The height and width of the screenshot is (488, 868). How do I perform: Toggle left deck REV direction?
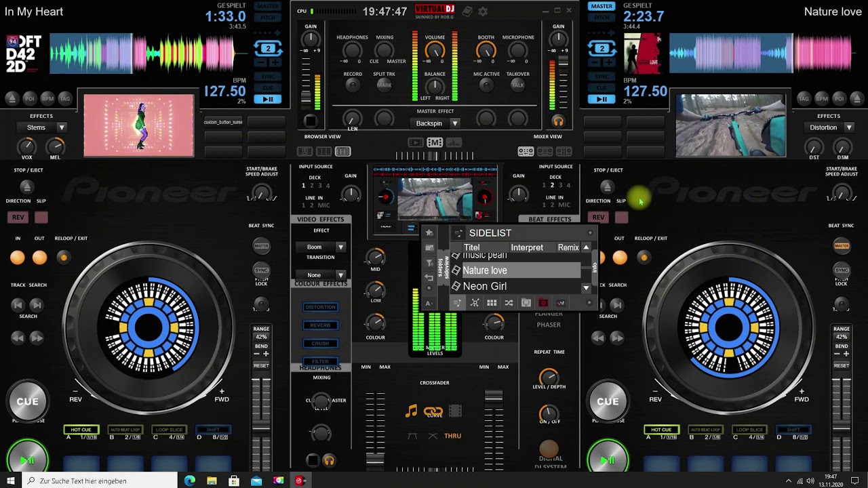pyautogui.click(x=18, y=218)
